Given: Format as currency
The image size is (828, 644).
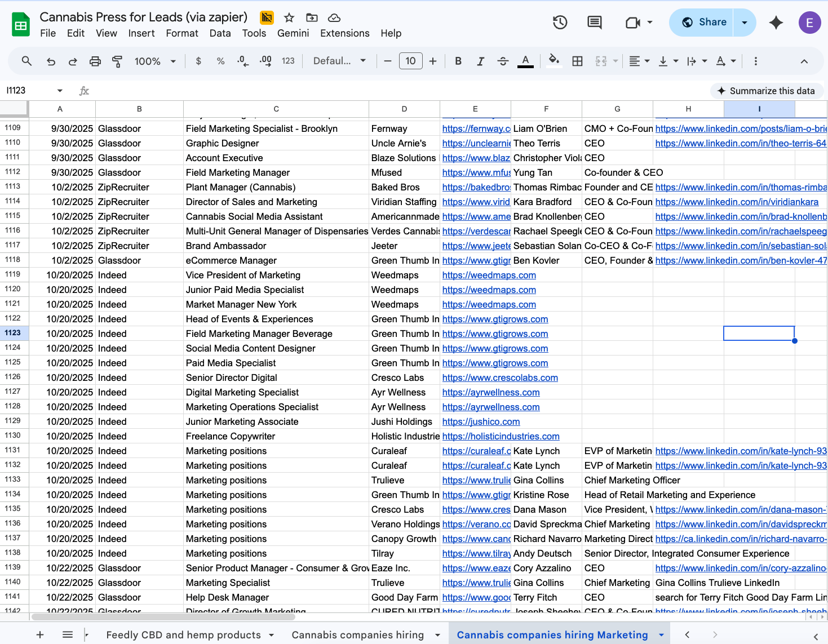Looking at the screenshot, I should pos(198,61).
